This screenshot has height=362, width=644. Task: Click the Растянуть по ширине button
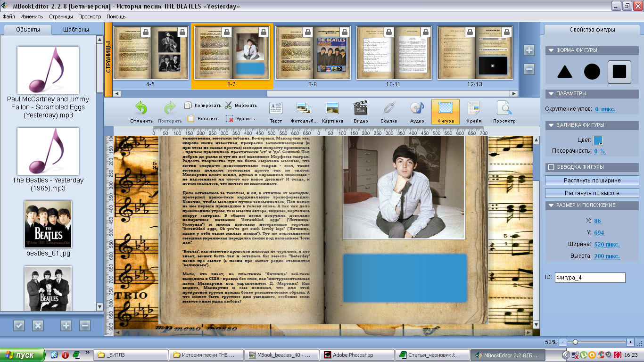[592, 181]
